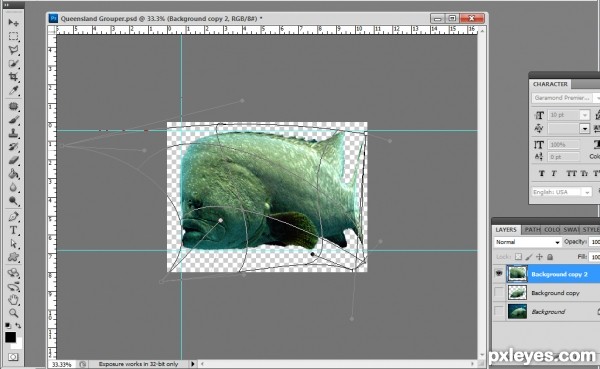Select the Dodge tool
600x369 pixels.
pos(13,201)
